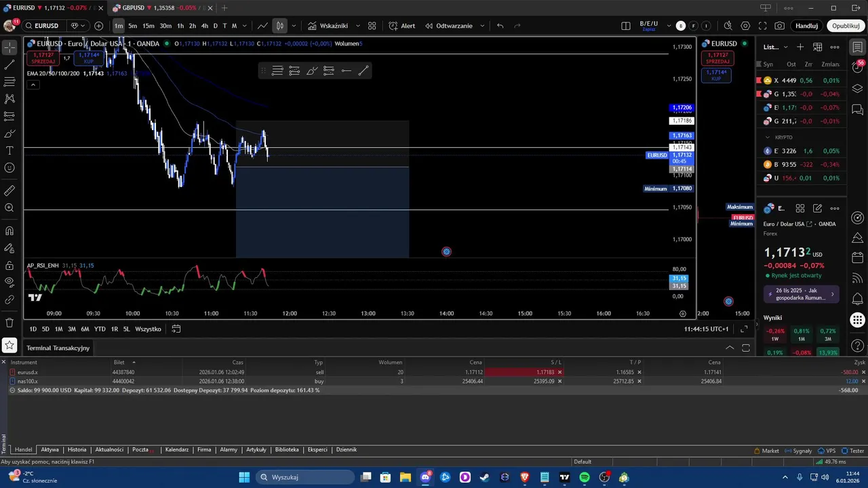This screenshot has height=488, width=868.
Task: Open quick search icon in top toolbar
Action: 728,26
